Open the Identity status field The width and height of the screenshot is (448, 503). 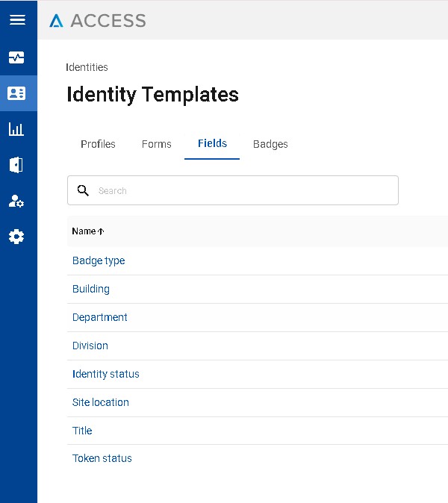tap(105, 374)
